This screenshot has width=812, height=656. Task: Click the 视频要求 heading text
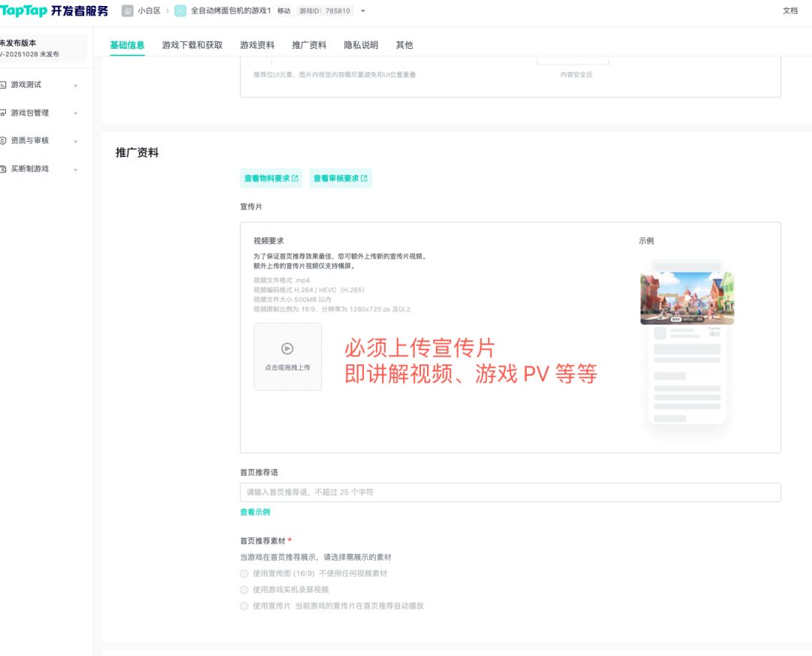268,240
